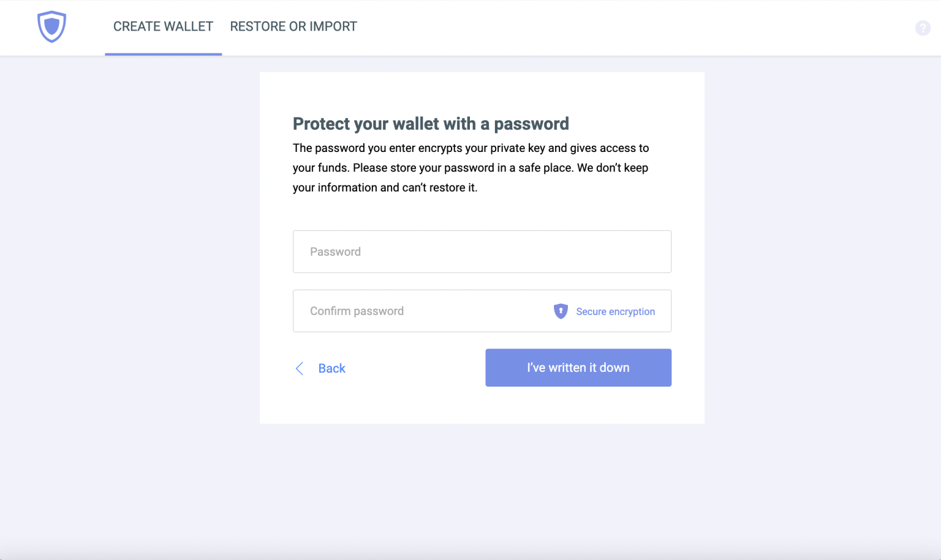Screen dimensions: 941x560
Task: Click the heading Protect your wallet with a password
Action: point(431,124)
